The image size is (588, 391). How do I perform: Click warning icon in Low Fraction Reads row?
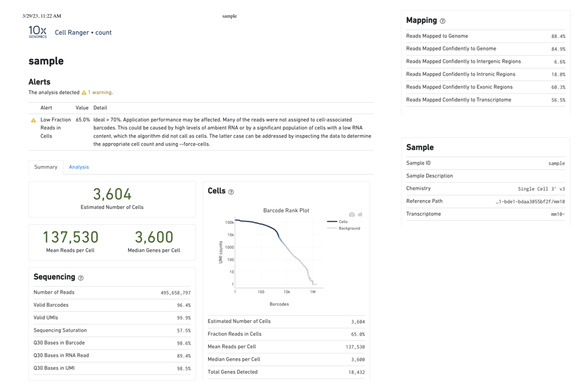[33, 120]
